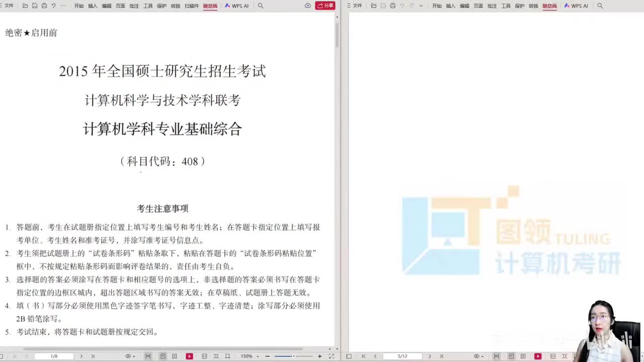Viewport: 644px width, 362px height.
Task: Zoom out with the minus button
Action: point(267,356)
